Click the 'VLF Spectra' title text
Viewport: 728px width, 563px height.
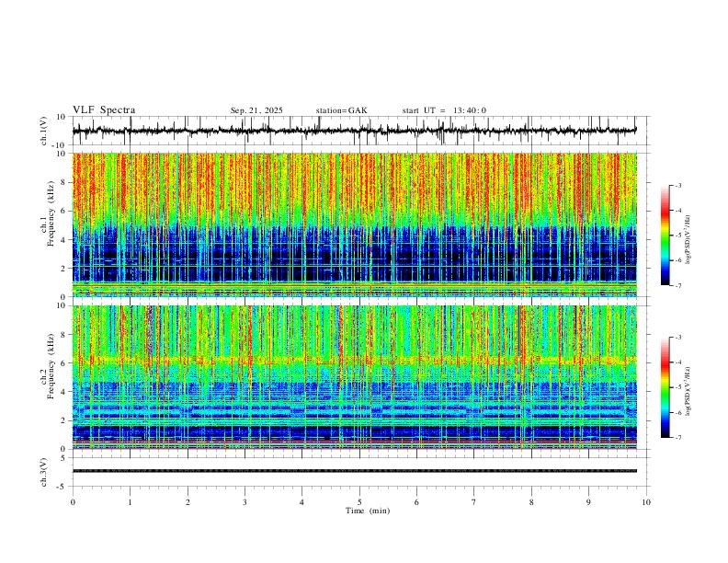[x=104, y=110]
